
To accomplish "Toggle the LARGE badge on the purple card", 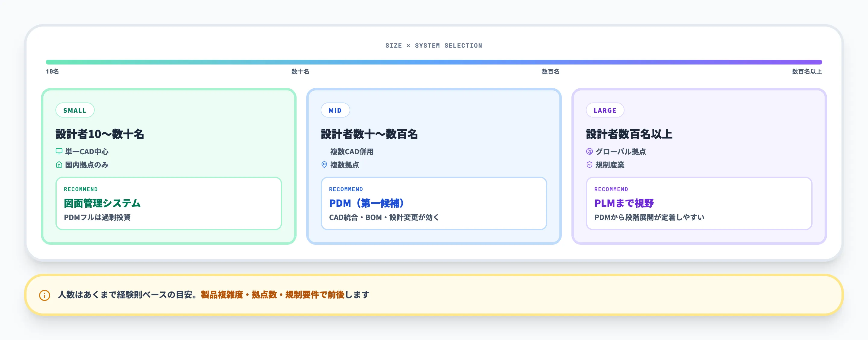I will coord(605,110).
